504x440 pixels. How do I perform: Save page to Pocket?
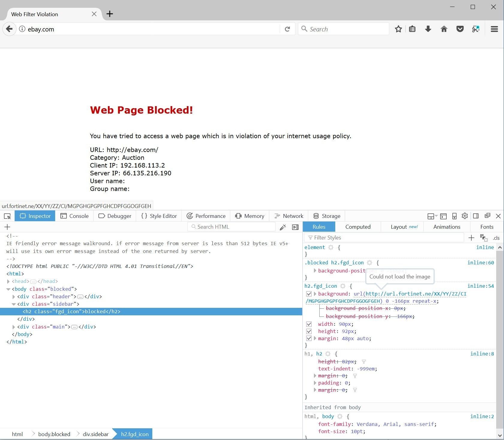[460, 29]
